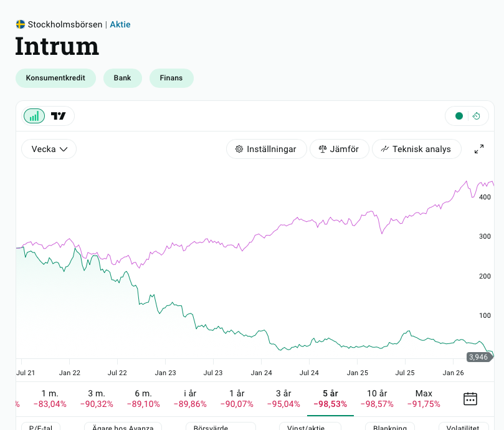Click the Vinst/aktie card
504x430 pixels.
click(x=310, y=426)
